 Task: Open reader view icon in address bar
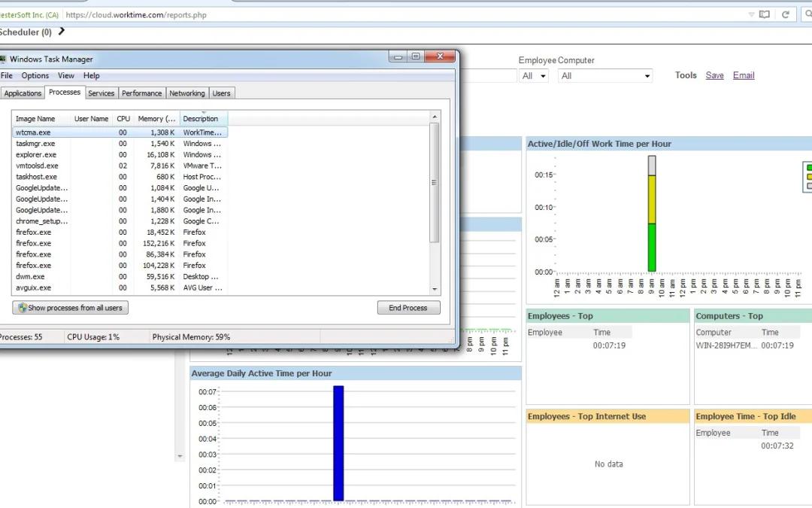(x=765, y=14)
